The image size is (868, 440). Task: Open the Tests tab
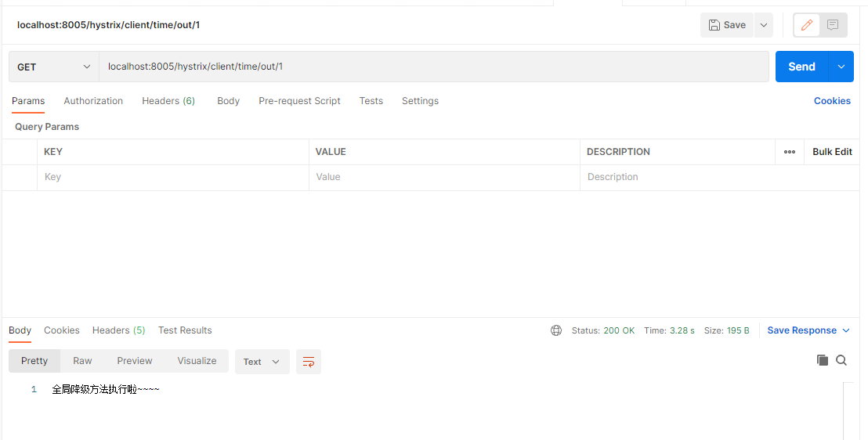(x=371, y=101)
